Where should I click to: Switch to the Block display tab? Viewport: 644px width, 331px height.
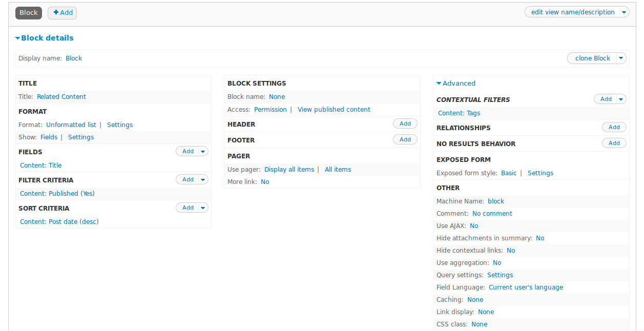pos(28,12)
